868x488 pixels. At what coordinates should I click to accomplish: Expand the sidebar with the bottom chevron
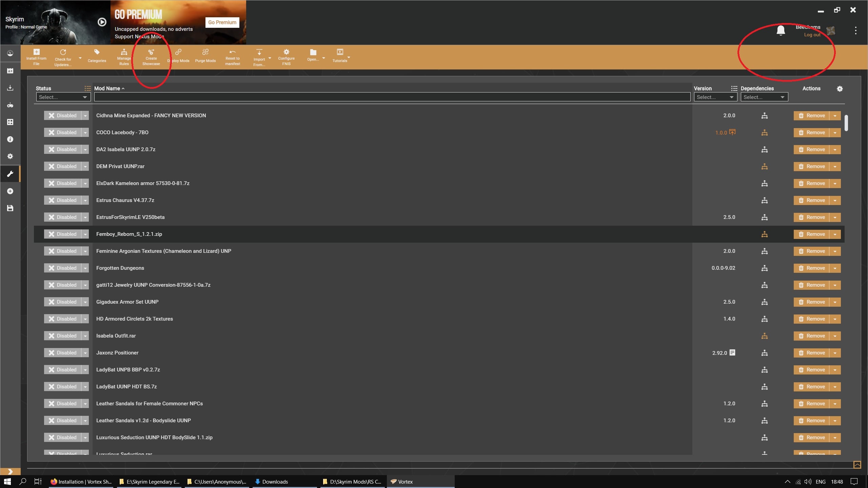pos(10,471)
